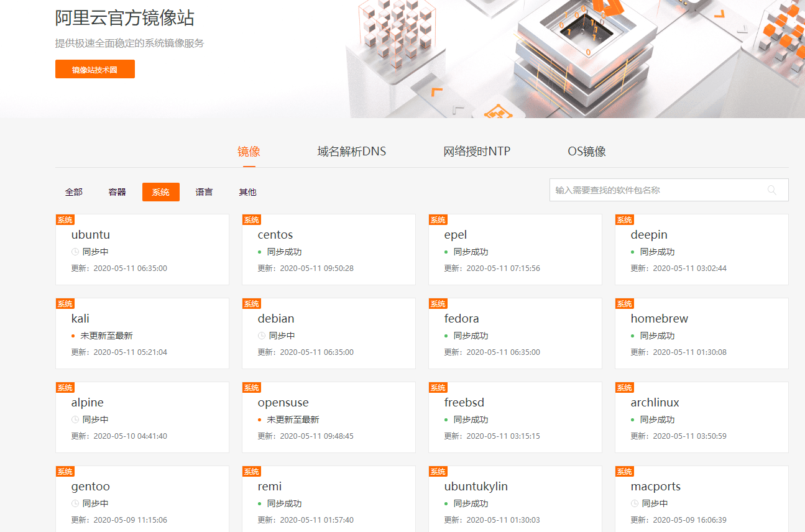
Task: Click ubuntu update time 2020-05-11 06:35:00
Action: (x=130, y=268)
